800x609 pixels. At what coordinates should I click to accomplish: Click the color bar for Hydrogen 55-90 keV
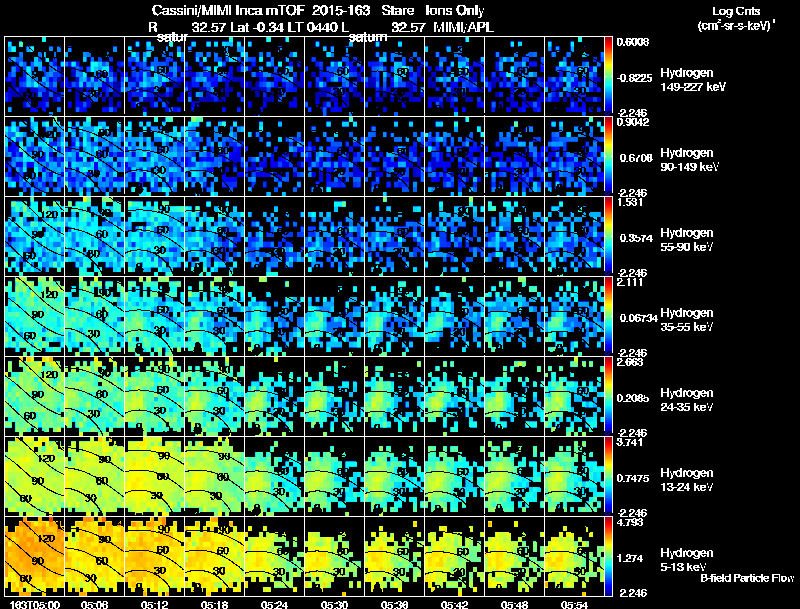[x=608, y=236]
